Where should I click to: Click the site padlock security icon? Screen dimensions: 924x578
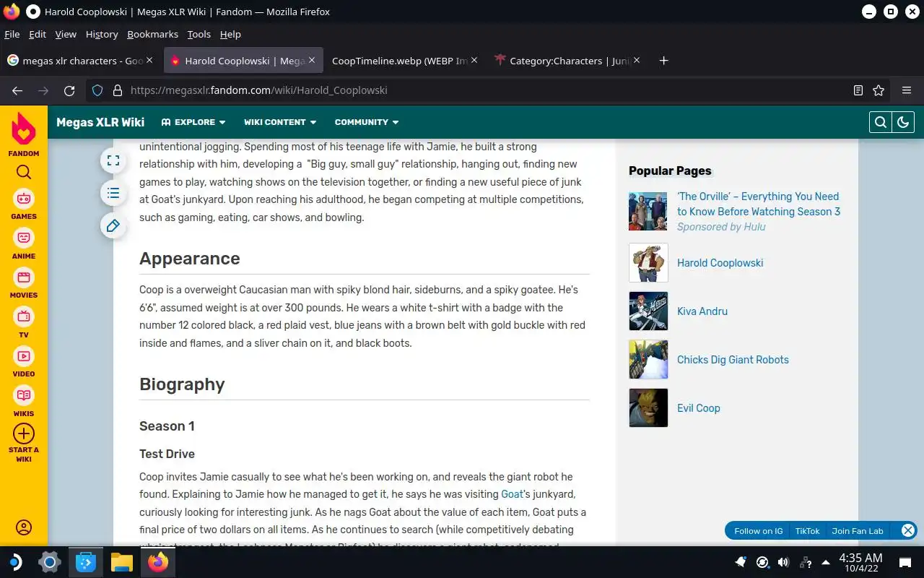[117, 90]
